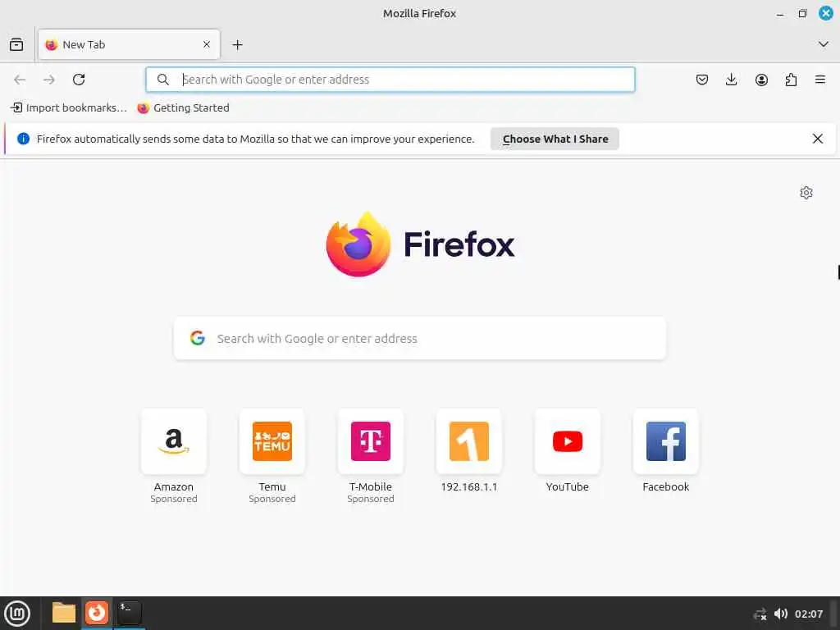Click Import bookmarks in bookmarks bar
840x630 pixels.
(x=69, y=107)
